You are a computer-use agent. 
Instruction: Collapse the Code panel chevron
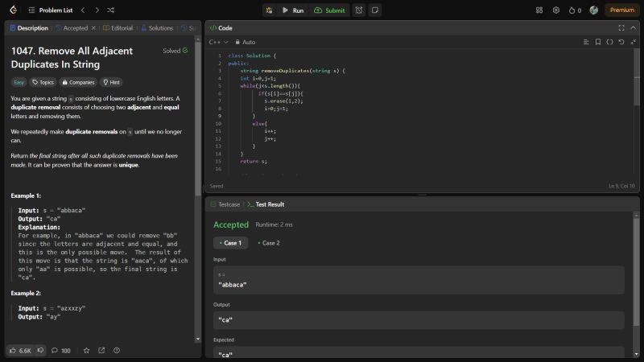[x=634, y=28]
